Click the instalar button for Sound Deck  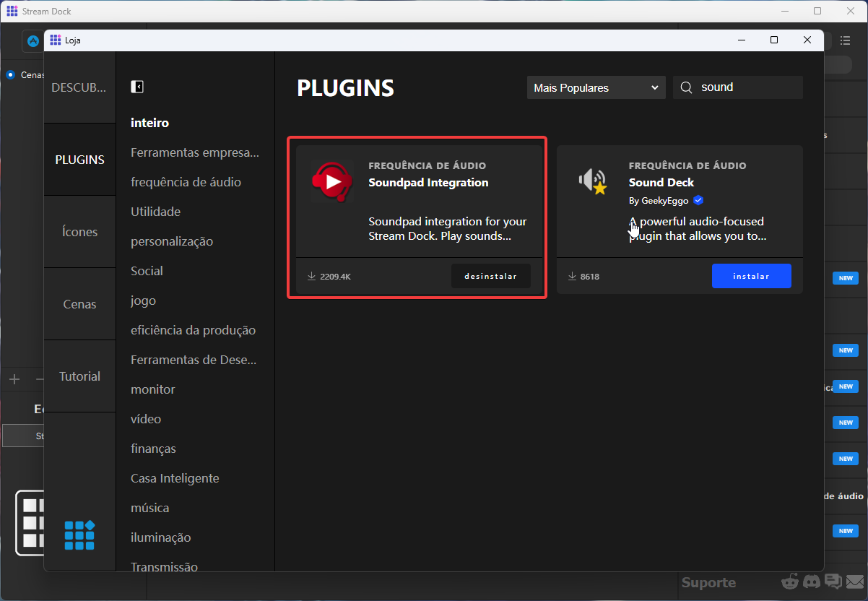[751, 276]
